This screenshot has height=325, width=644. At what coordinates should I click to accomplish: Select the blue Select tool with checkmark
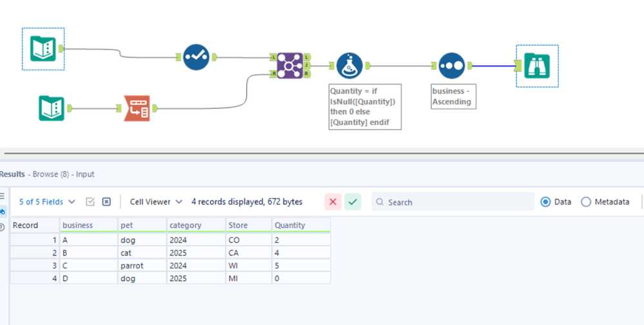(x=196, y=57)
